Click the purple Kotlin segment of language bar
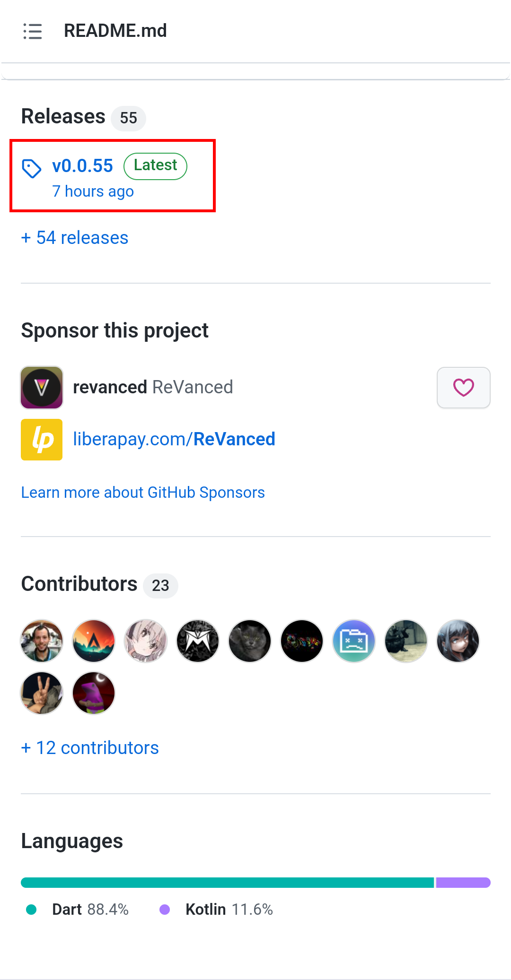Viewport: 511px width, 980px height. [463, 883]
